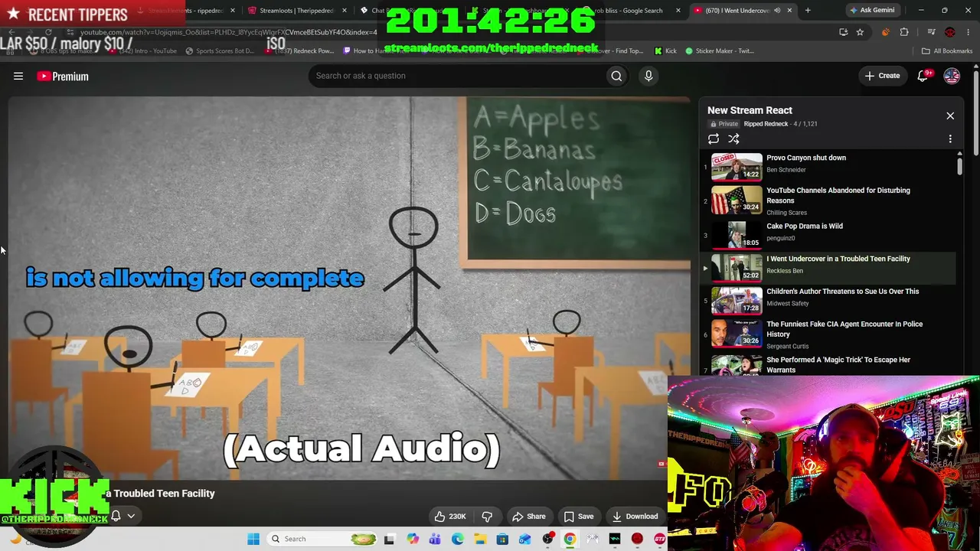980x551 pixels.
Task: Open Microsoft Teams taskbar icon
Action: coord(435,539)
